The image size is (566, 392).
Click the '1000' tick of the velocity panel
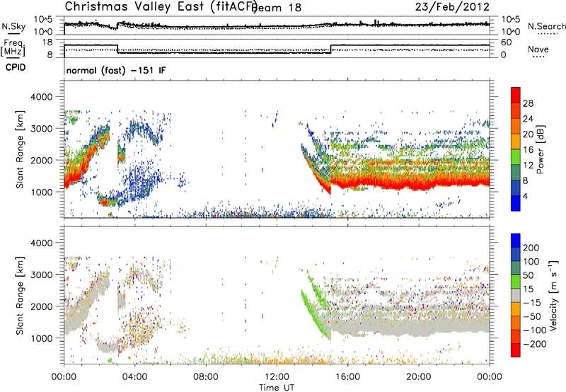[x=41, y=338]
